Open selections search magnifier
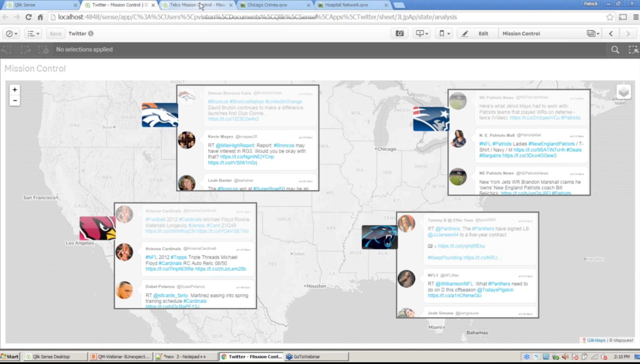Viewport: 640px width, 364px height. [x=615, y=50]
